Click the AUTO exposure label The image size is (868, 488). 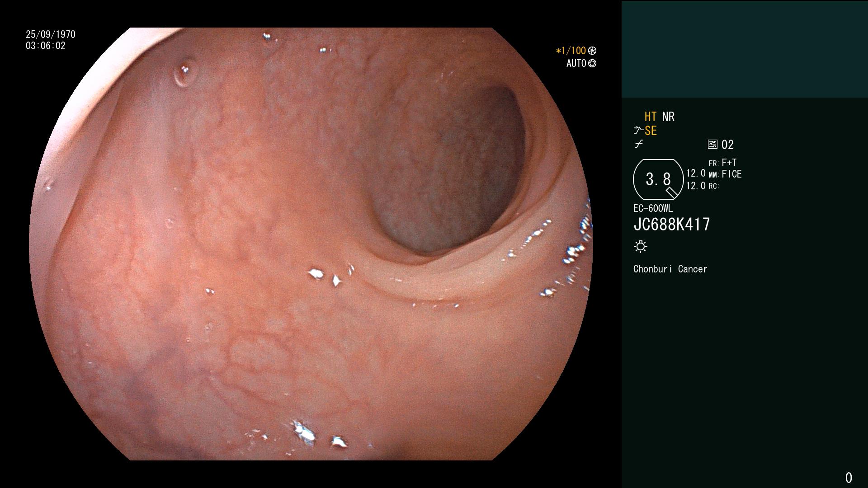pyautogui.click(x=576, y=63)
